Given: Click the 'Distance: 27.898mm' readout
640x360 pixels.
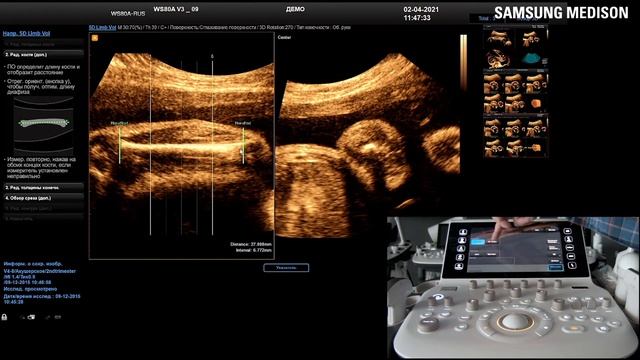Looking at the screenshot, I should [251, 244].
